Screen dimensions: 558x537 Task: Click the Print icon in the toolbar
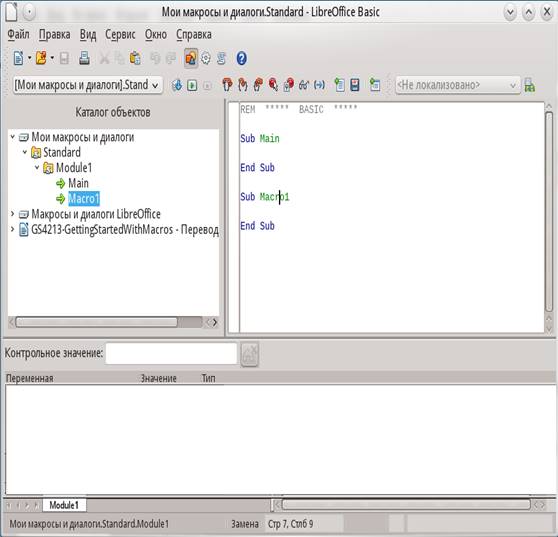pos(84,58)
